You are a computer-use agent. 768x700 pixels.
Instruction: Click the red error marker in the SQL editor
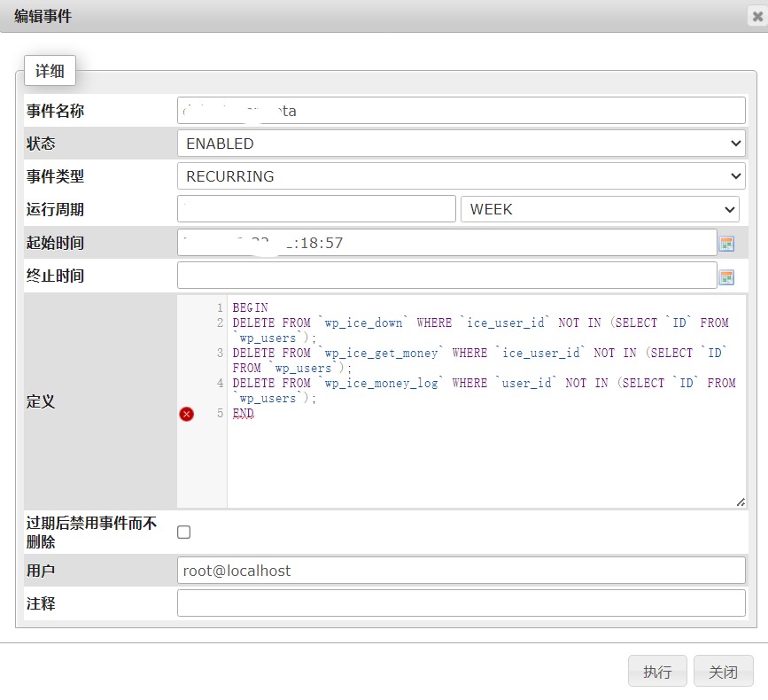pyautogui.click(x=185, y=413)
